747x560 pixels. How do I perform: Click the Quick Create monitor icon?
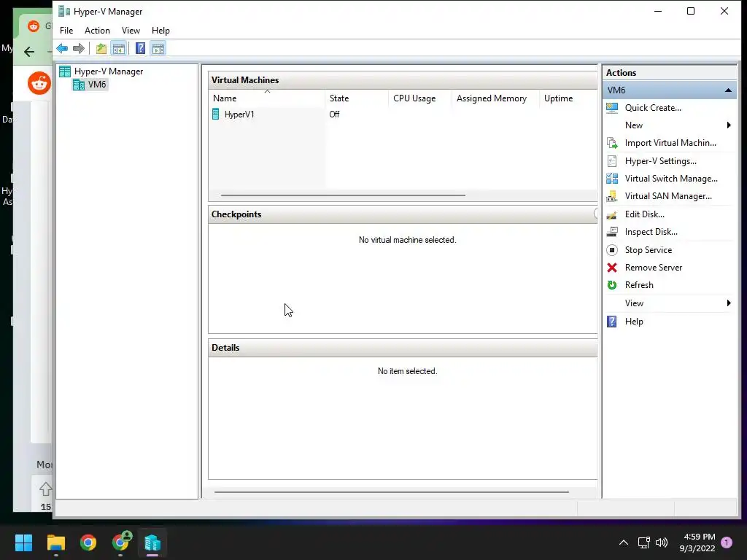coord(612,108)
